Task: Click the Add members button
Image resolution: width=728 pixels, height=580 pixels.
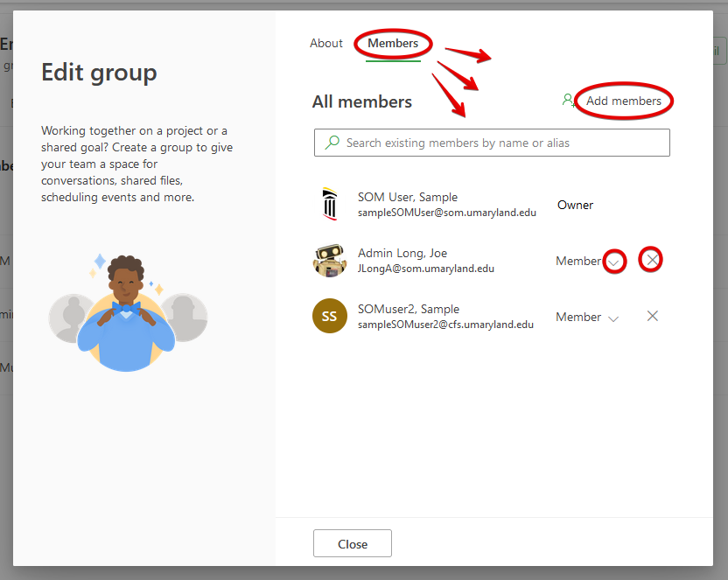Action: (623, 101)
